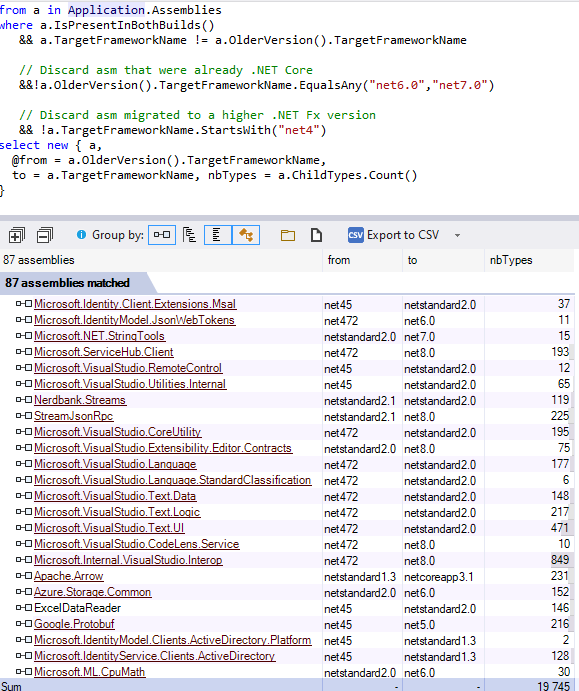Open Microsoft.Identity.Client.Extensions.Msal assembly link
The image size is (579, 691).
135,304
